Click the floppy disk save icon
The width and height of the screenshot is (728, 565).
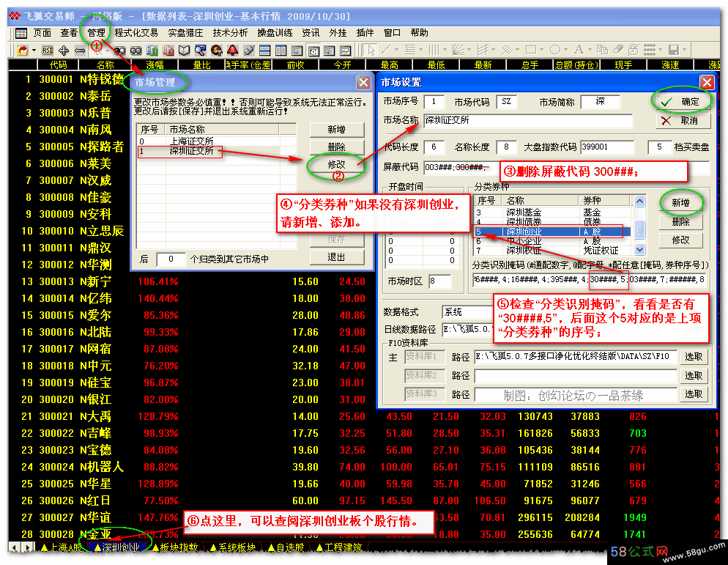[674, 50]
